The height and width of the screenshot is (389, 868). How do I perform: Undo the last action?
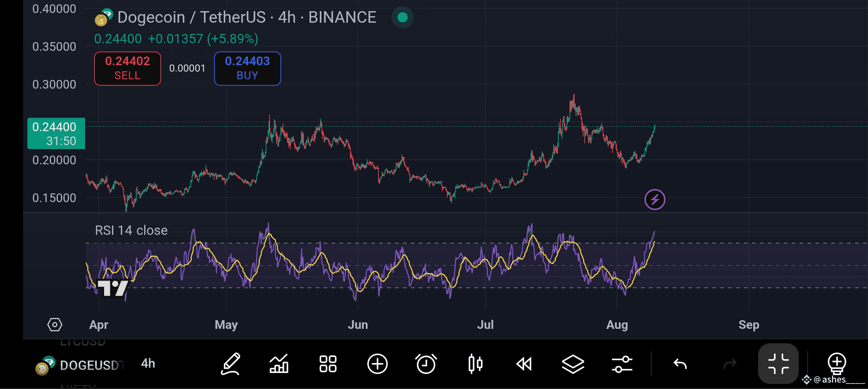tap(681, 364)
